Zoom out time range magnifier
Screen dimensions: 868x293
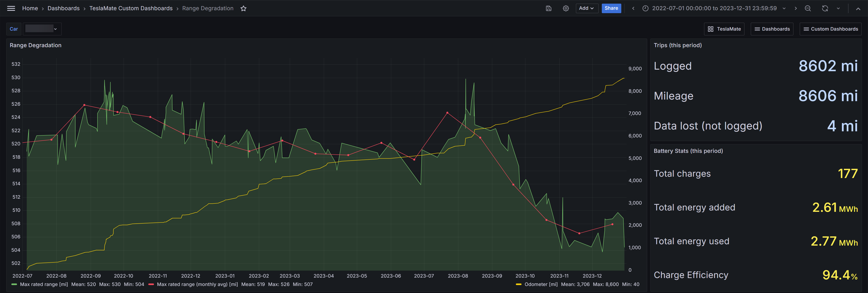click(x=808, y=8)
